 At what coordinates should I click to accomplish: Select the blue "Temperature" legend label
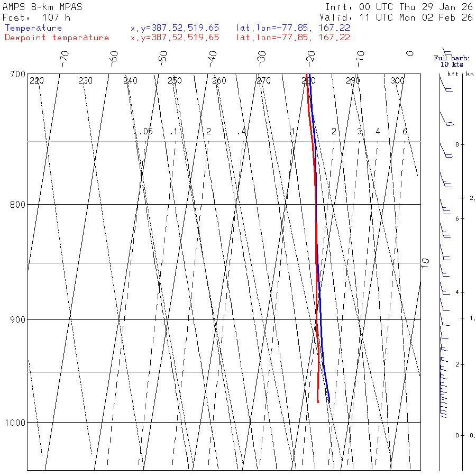[x=33, y=28]
